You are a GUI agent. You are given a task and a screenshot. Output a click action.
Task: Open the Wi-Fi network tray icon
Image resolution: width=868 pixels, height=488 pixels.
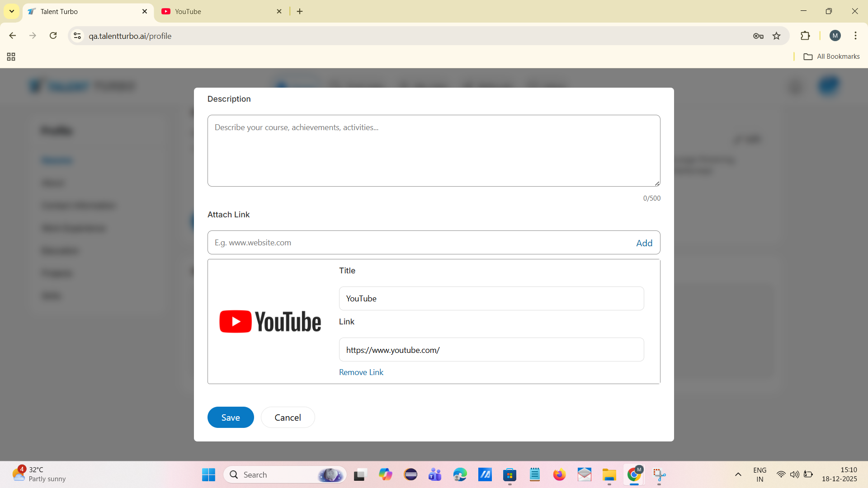(781, 474)
